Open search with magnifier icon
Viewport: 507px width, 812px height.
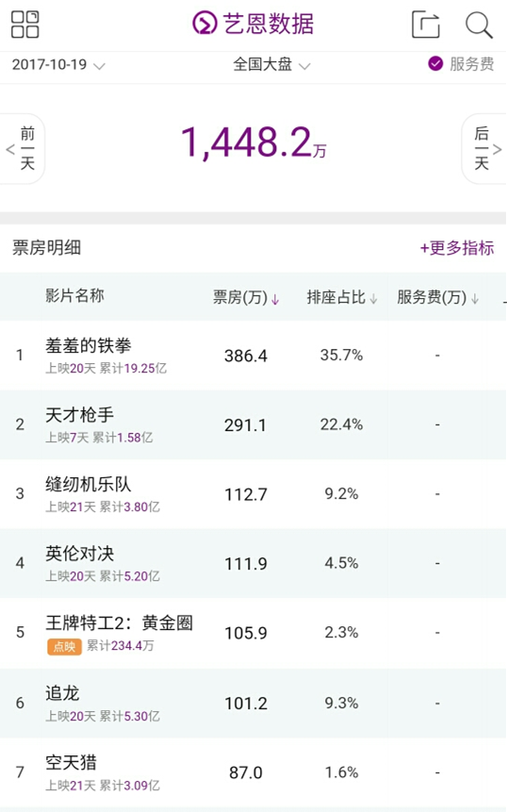tap(479, 25)
